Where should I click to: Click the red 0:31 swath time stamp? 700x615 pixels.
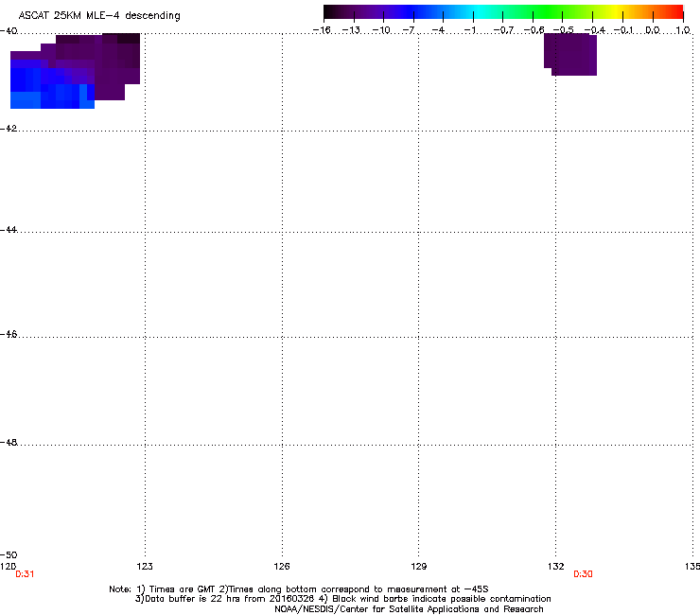coord(25,574)
